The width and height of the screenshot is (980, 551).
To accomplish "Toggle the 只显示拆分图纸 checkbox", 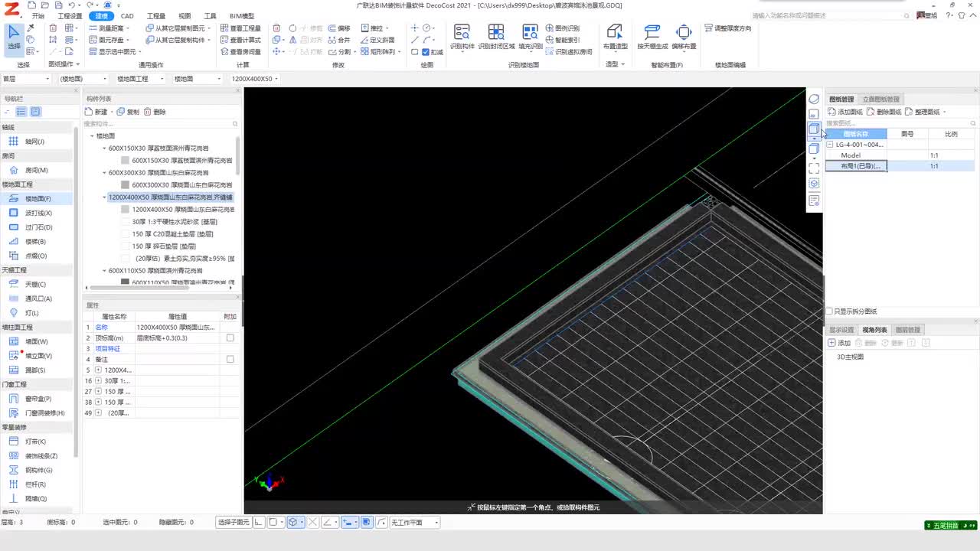I will coord(829,311).
